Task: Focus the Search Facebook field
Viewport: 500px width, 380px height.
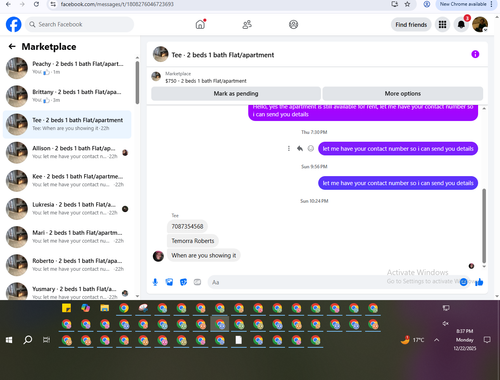Action: [79, 24]
